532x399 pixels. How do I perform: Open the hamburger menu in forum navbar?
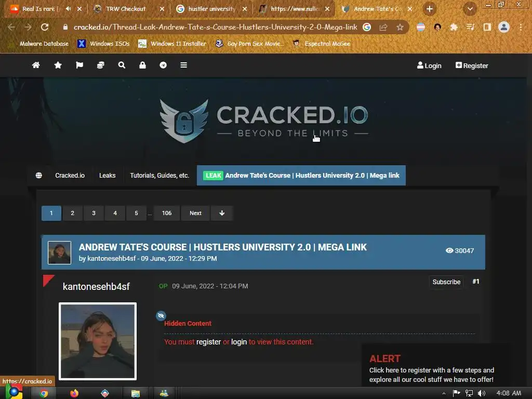pyautogui.click(x=183, y=65)
